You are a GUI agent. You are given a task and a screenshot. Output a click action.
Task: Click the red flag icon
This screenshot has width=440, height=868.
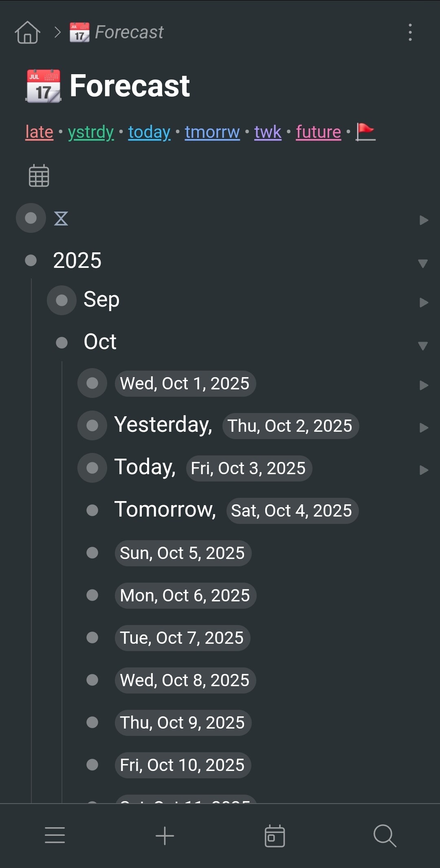click(365, 132)
